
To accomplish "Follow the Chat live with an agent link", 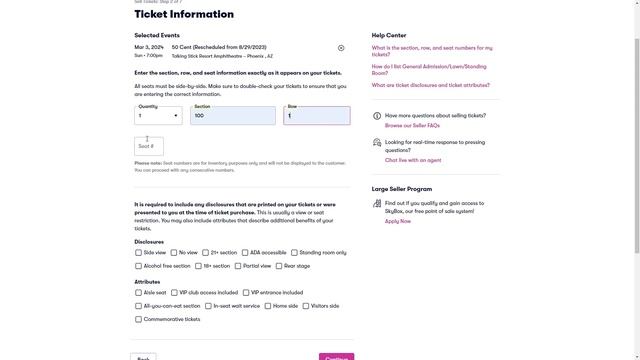I will (x=413, y=160).
